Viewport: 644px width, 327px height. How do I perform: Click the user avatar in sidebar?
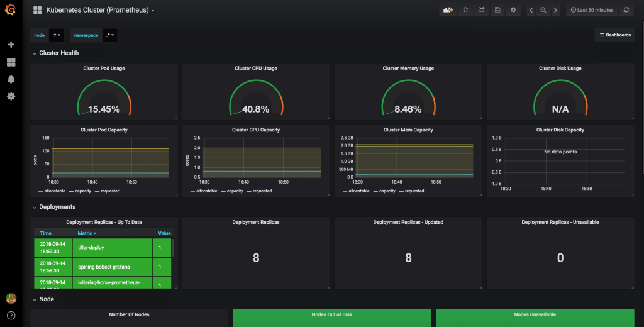tap(11, 298)
